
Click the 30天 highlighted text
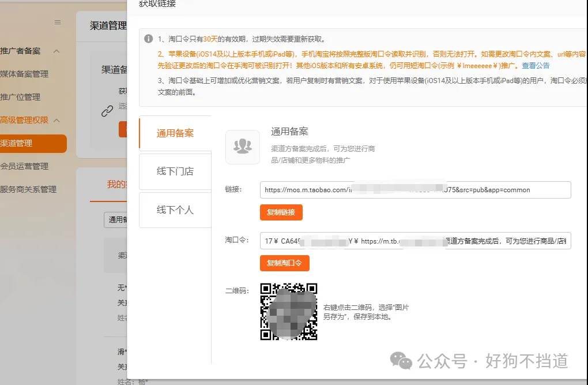pyautogui.click(x=210, y=39)
